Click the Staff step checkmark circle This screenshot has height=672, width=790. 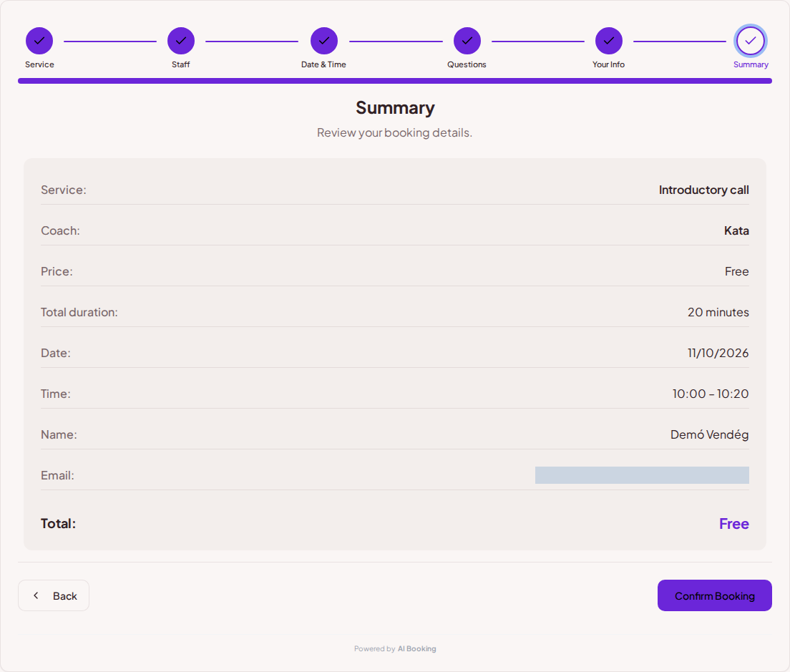point(181,41)
